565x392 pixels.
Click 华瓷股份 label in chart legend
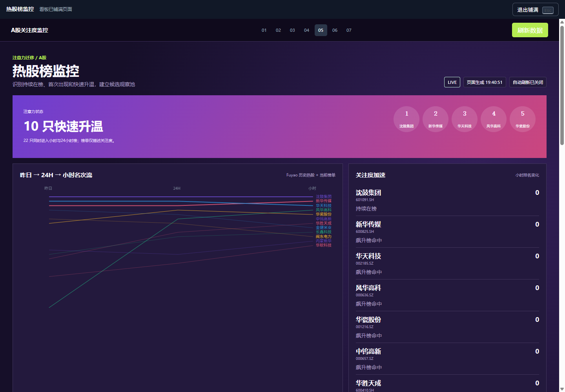[x=324, y=214]
